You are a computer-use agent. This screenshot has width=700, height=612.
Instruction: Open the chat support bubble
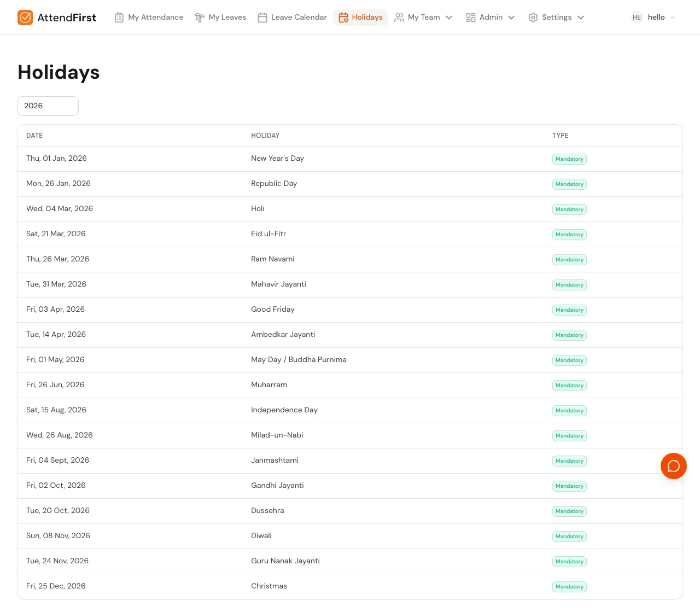(x=674, y=466)
